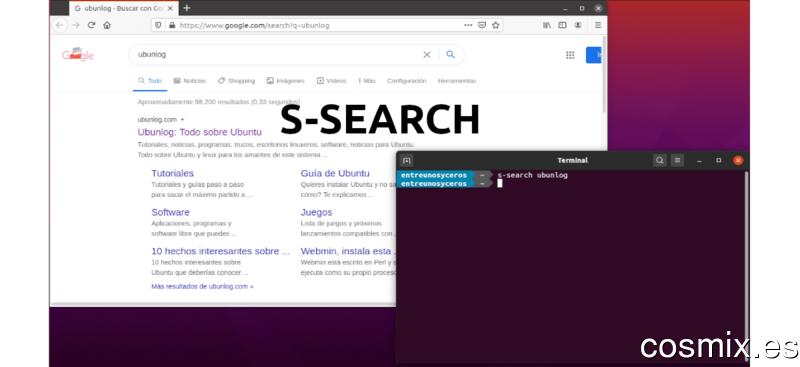Clear the Google search box text
800x367 pixels.
(427, 55)
